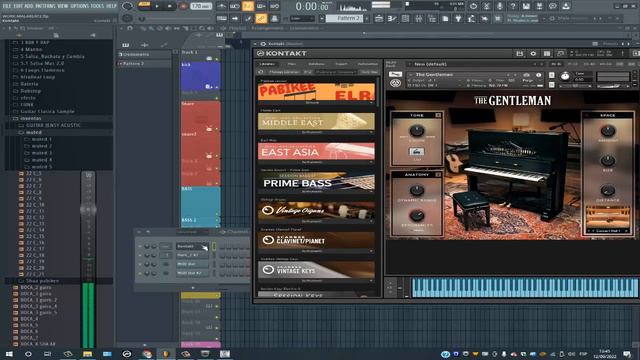Click the 120 tempo field
The width and height of the screenshot is (640, 360).
[x=201, y=6]
